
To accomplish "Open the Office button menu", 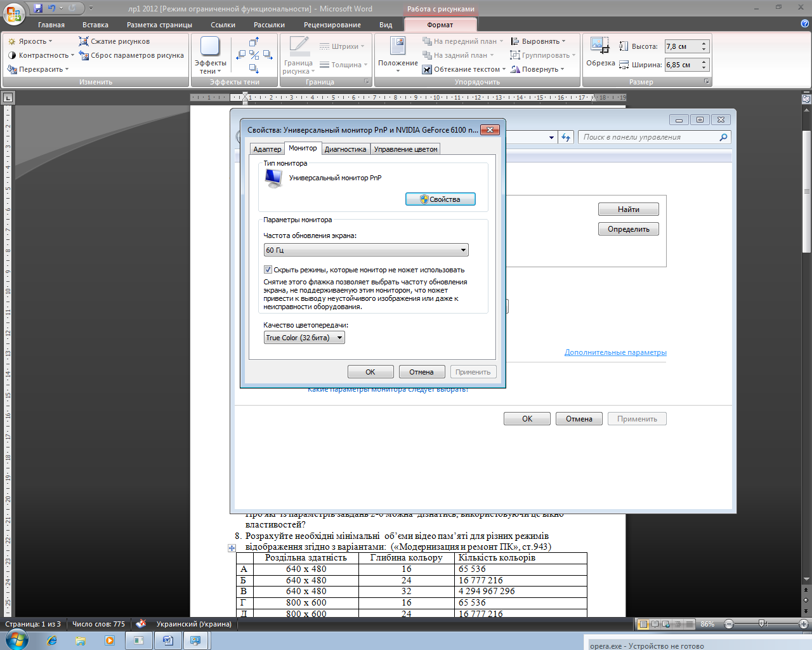I will click(14, 14).
